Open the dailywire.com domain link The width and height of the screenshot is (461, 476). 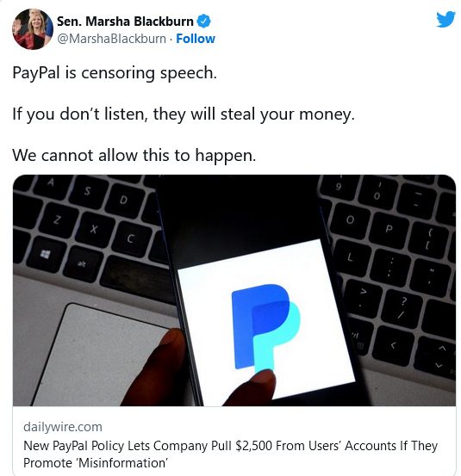(x=63, y=427)
